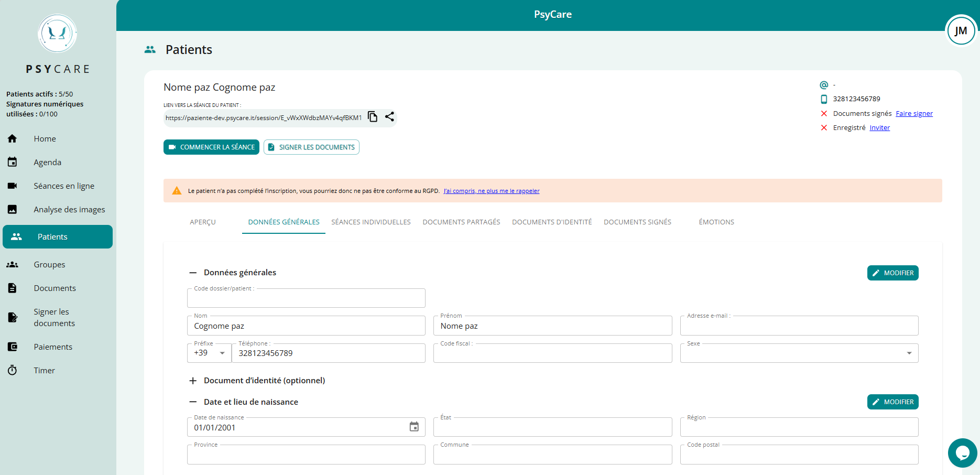Viewport: 980px width, 475px height.
Task: Click the Analyse des images picture icon
Action: point(12,209)
